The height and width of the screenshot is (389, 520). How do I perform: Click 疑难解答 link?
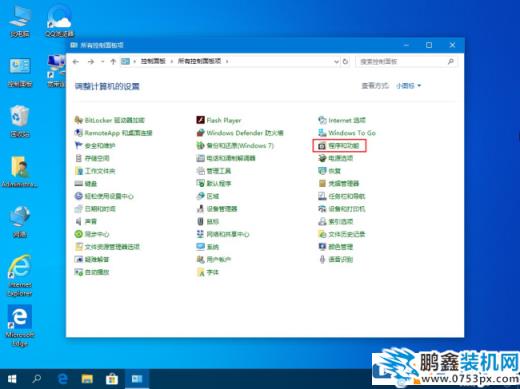click(x=97, y=260)
